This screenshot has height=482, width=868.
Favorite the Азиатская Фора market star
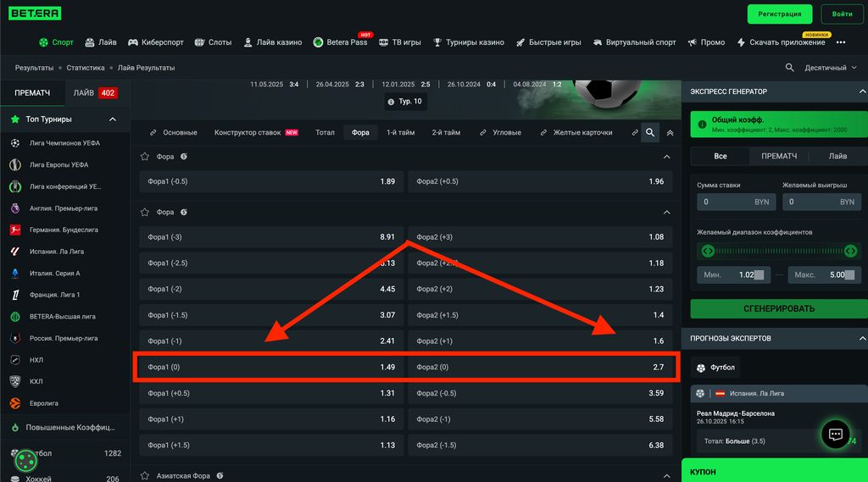[x=145, y=476]
